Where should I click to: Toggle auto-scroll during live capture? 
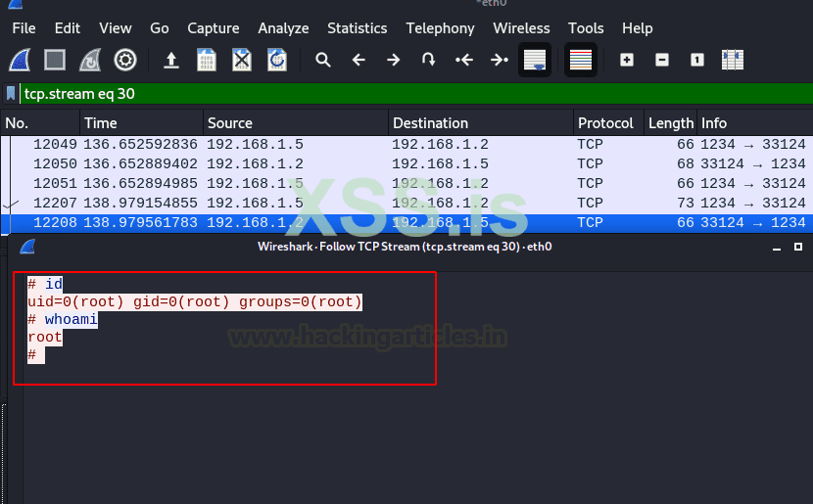pyautogui.click(x=535, y=60)
